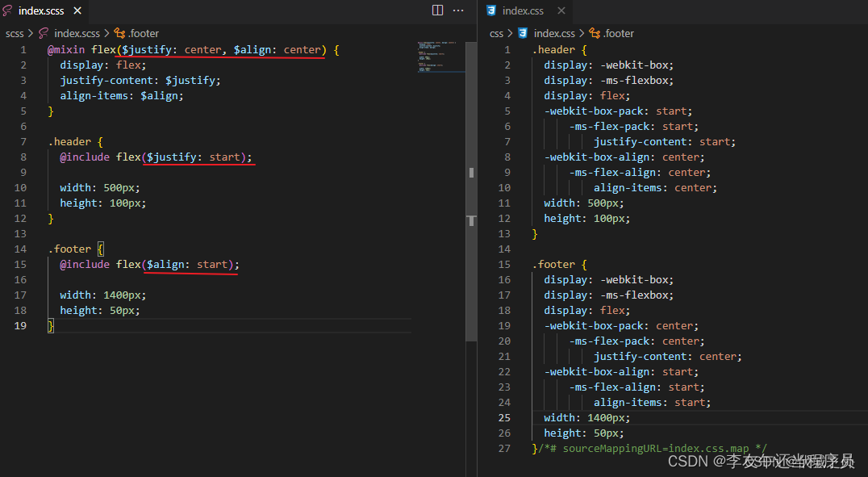Screen dimensions: 868x477
Task: Open the scss folder breadcrumb dropdown
Action: click(x=15, y=33)
